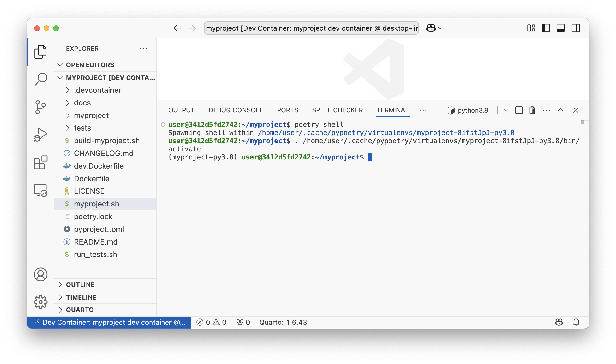Image resolution: width=616 pixels, height=364 pixels.
Task: Switch to the PORTS tab
Action: 287,110
